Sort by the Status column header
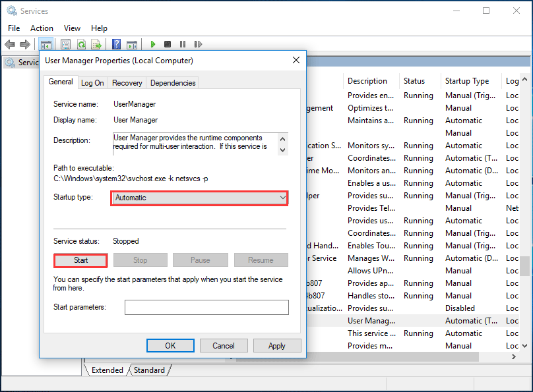533x392 pixels. tap(420, 81)
